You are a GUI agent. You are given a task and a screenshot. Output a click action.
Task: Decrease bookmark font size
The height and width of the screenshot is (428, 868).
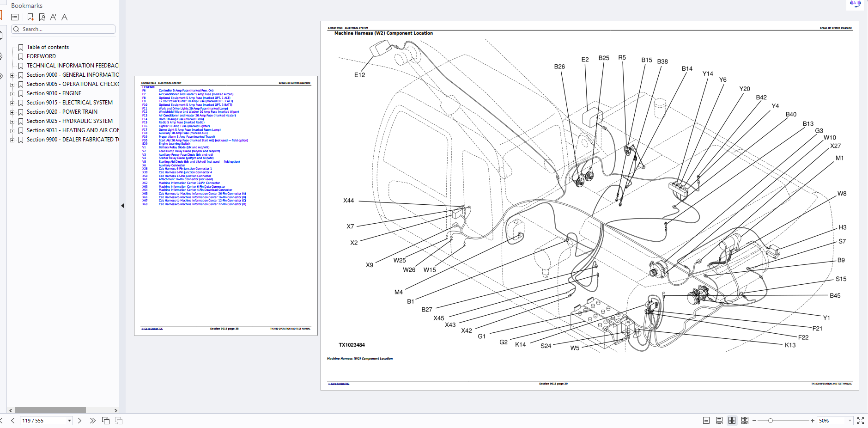point(65,17)
